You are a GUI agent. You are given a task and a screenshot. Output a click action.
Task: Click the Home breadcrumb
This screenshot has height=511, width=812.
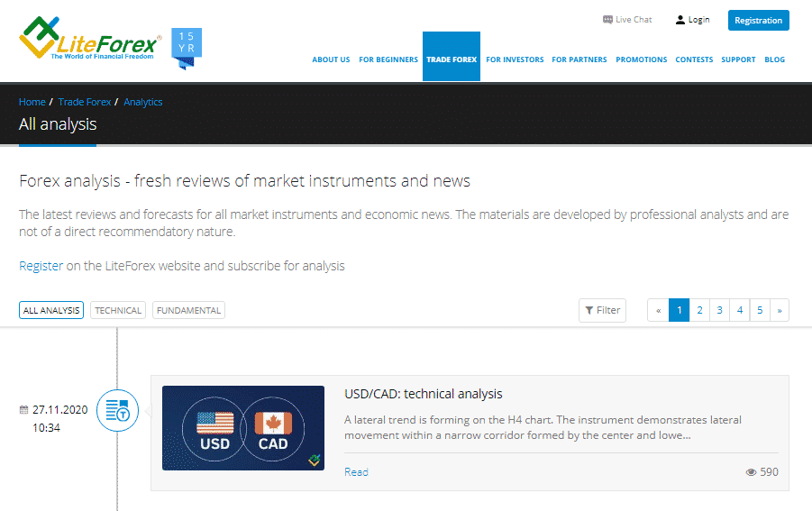coord(32,102)
